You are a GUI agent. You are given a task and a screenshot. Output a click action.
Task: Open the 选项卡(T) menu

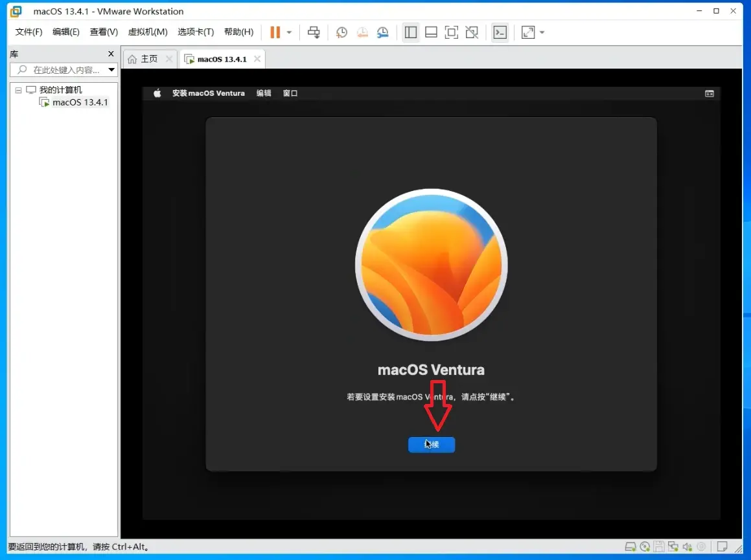pos(196,32)
